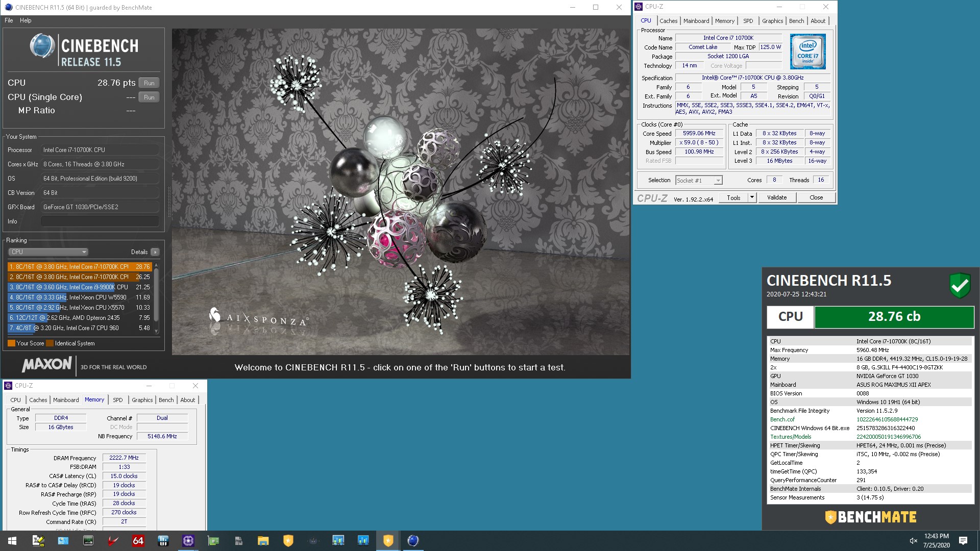Open the CPU ranking type dropdown

(x=48, y=252)
